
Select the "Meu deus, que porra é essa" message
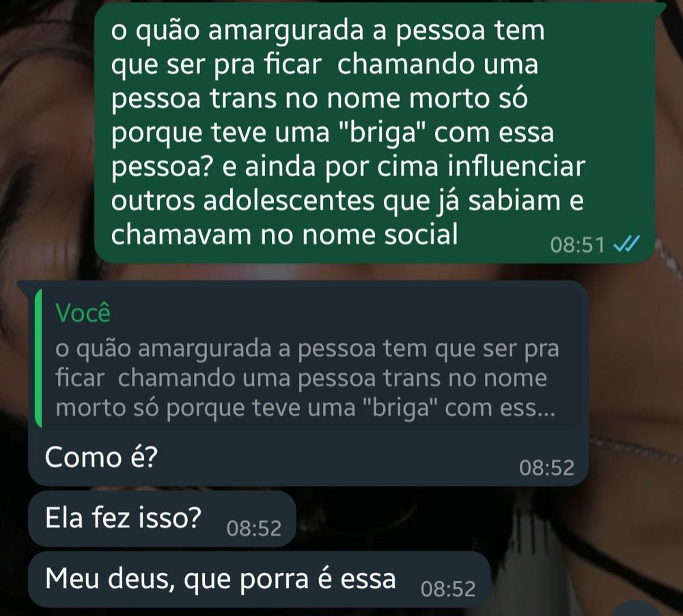[259, 579]
